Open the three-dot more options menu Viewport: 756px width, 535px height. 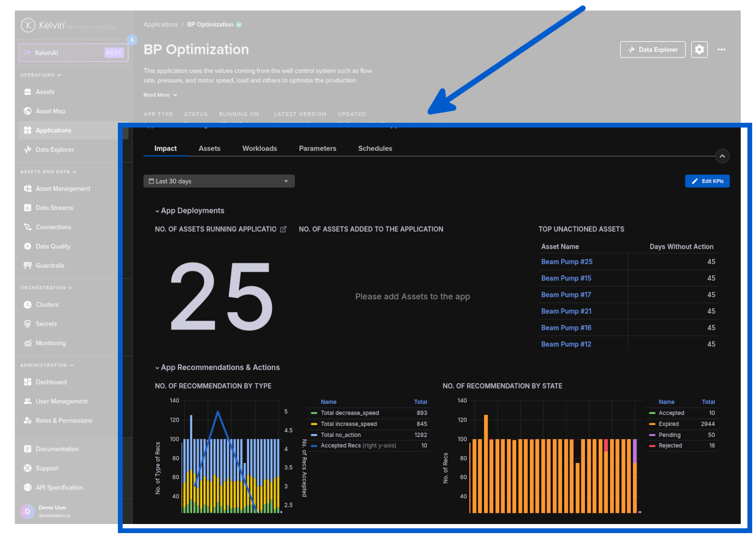point(721,50)
